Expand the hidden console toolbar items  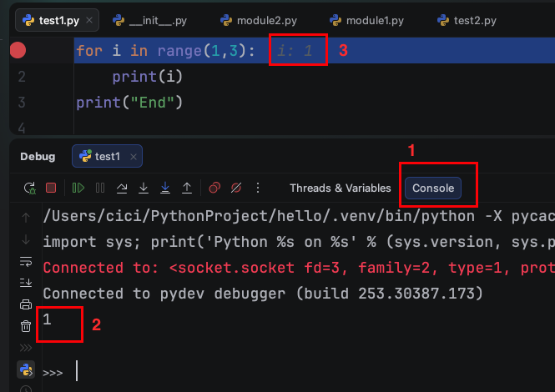[x=26, y=347]
